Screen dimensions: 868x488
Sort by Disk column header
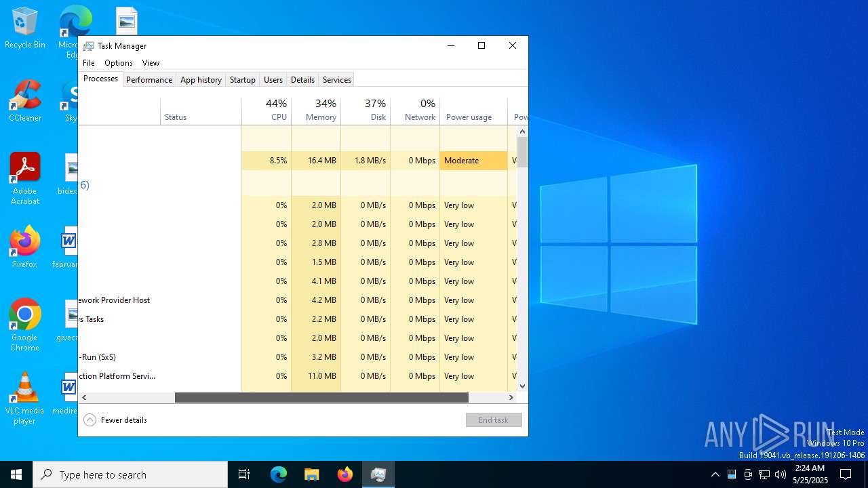[366, 110]
